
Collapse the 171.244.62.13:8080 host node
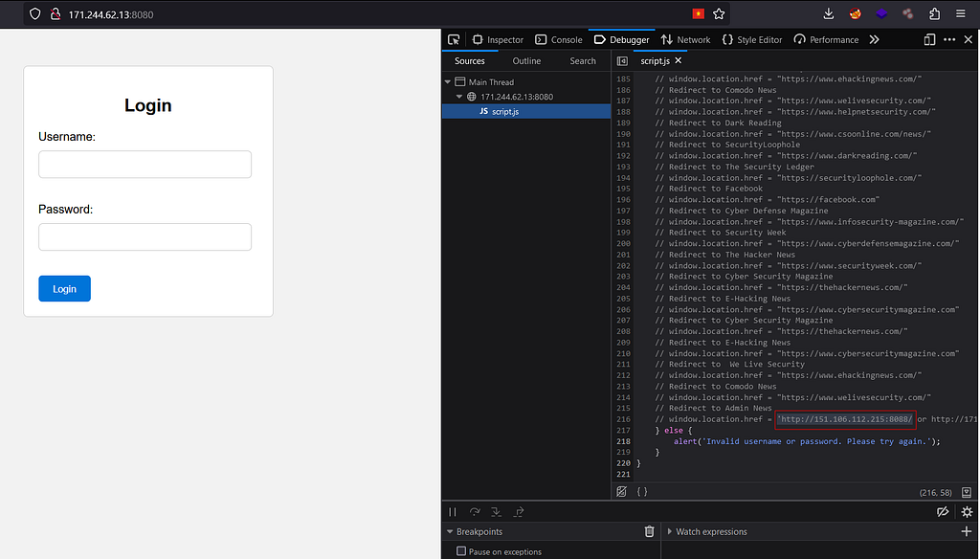459,97
